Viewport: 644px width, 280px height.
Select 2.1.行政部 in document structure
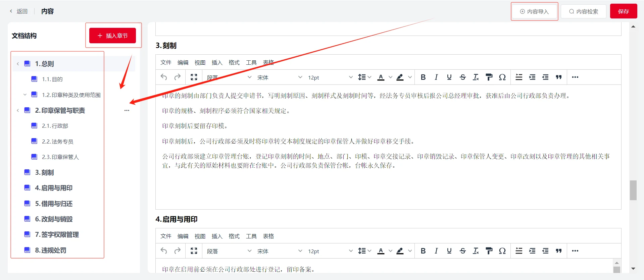click(x=55, y=126)
